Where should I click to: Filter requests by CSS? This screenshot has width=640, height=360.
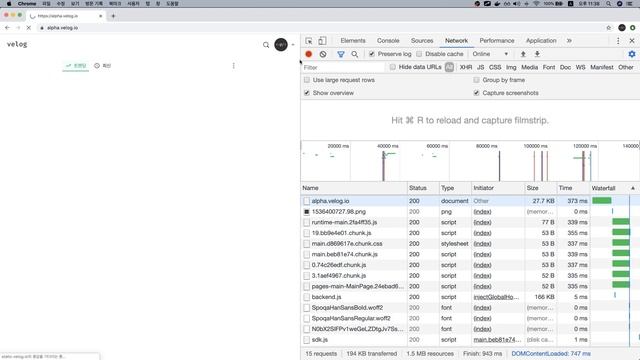(495, 67)
